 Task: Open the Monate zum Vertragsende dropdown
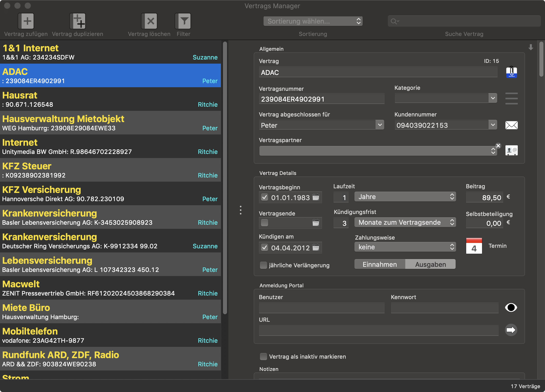(x=405, y=222)
